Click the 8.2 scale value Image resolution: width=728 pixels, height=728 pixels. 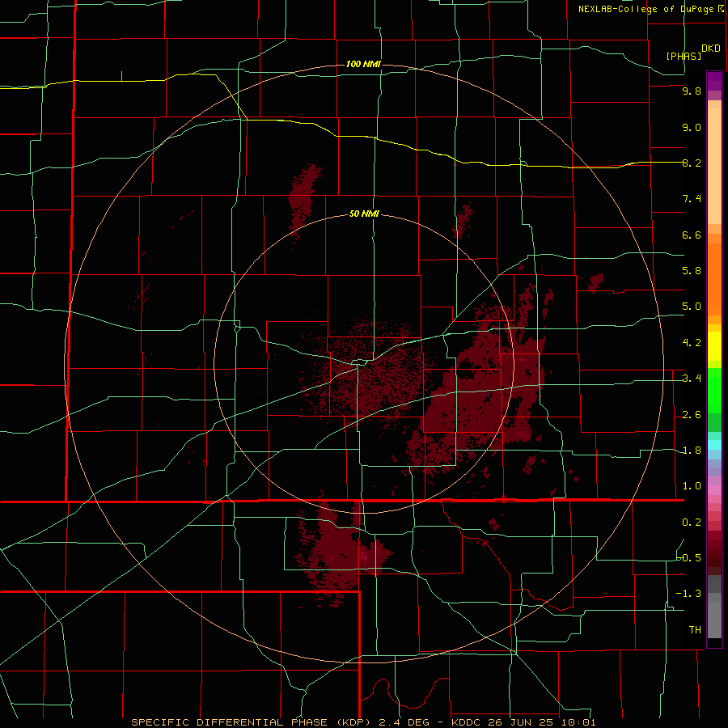click(x=692, y=163)
